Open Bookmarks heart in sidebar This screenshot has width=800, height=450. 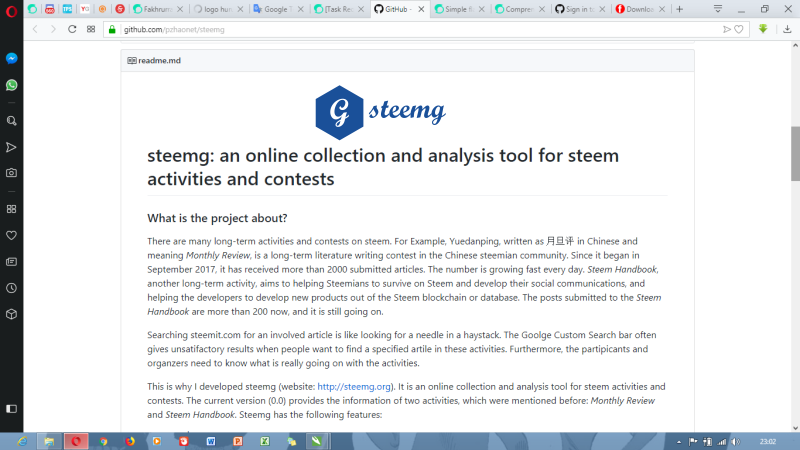click(11, 235)
